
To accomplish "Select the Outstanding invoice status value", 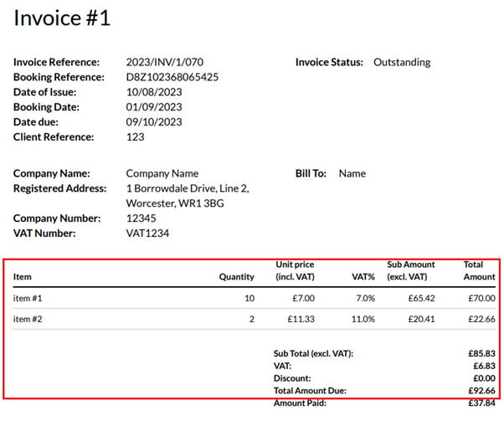I will click(x=402, y=62).
